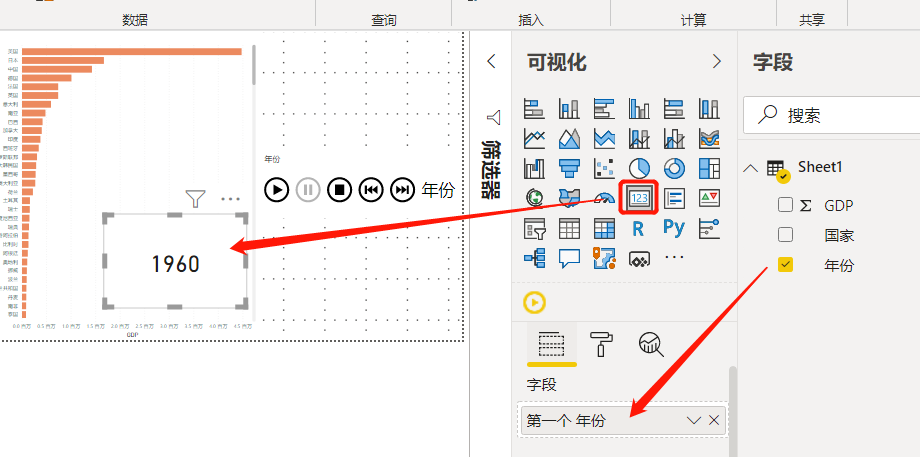Collapse the 可视化 pane with right chevron

pos(716,61)
